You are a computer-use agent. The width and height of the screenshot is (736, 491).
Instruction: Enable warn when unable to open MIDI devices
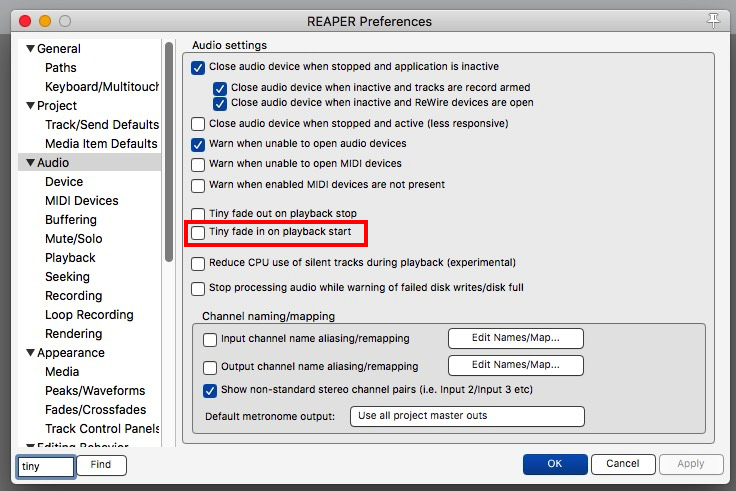tap(198, 164)
